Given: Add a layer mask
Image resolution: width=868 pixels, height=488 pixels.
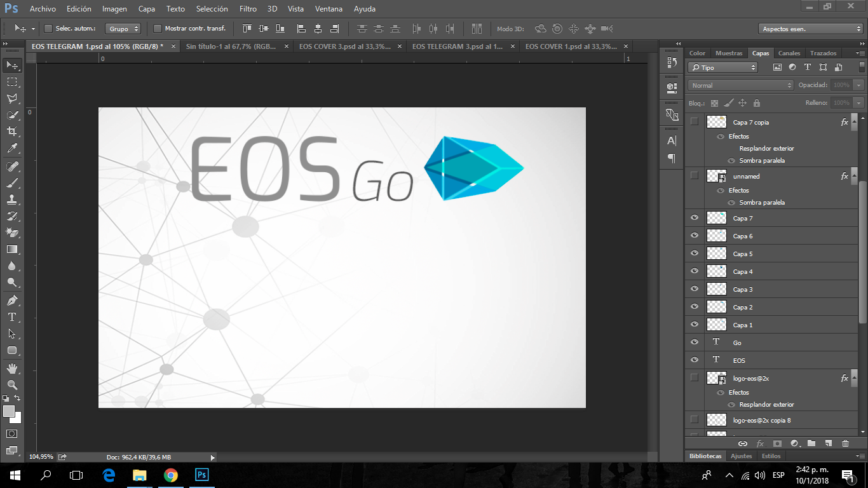Looking at the screenshot, I should (776, 444).
